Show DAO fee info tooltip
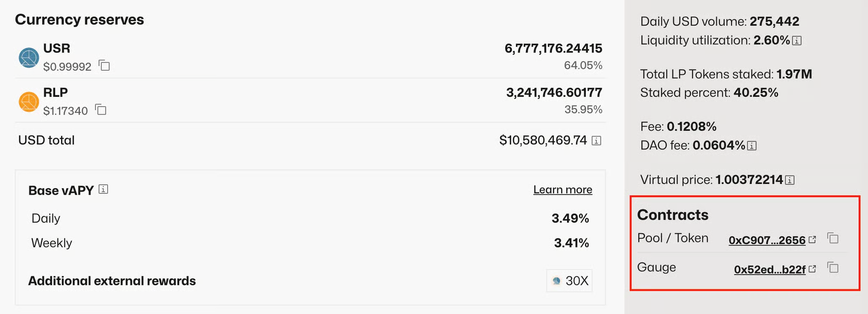868x314 pixels. [752, 146]
